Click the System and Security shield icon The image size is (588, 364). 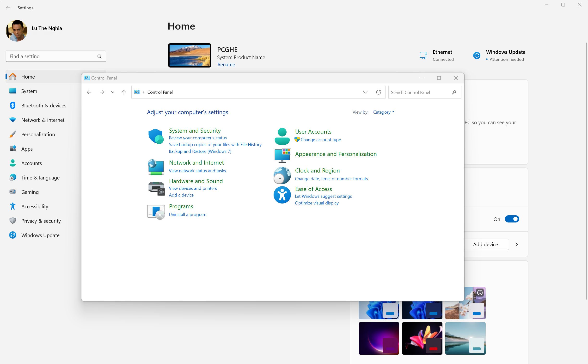click(x=156, y=136)
